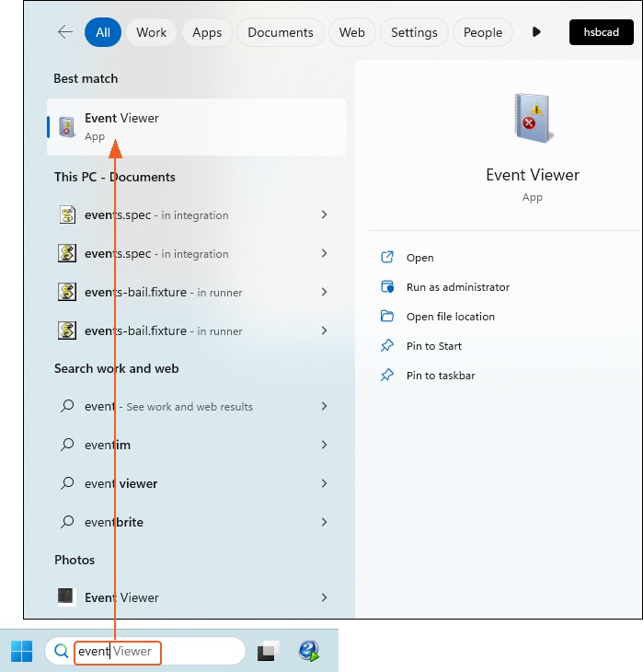643x672 pixels.
Task: Expand first events-bail.fixture chevron
Action: pos(325,292)
